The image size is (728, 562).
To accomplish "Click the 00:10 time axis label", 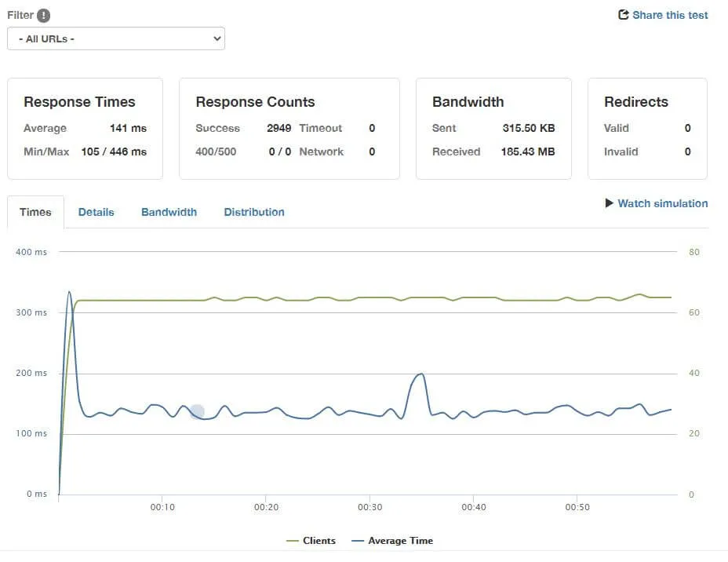I will 162,507.
